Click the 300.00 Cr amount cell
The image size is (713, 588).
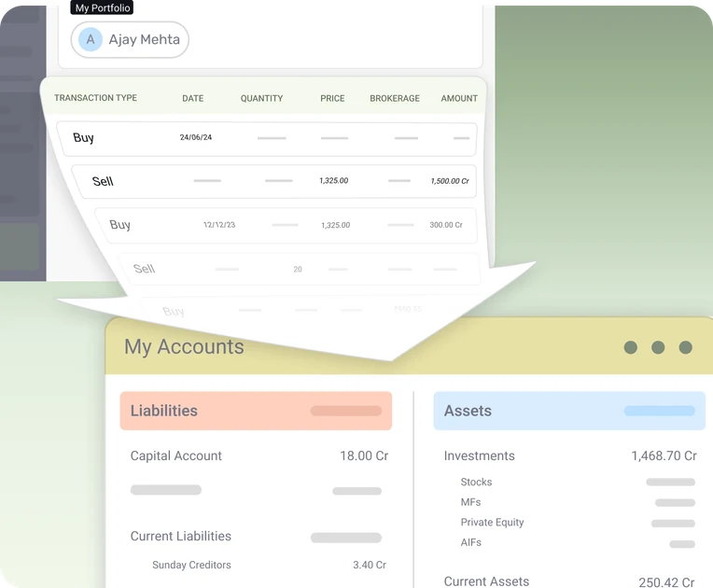(x=446, y=225)
